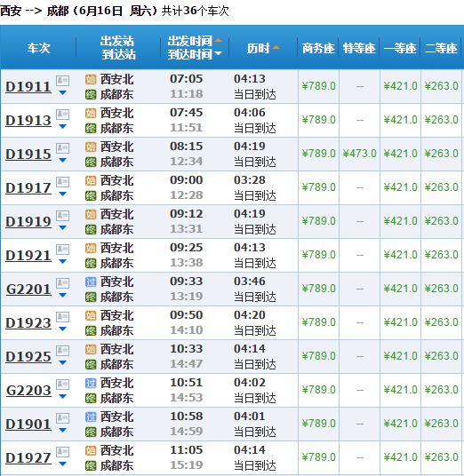464x476 pixels.
Task: Expand stop details arrow under D1923
Action: click(x=62, y=329)
